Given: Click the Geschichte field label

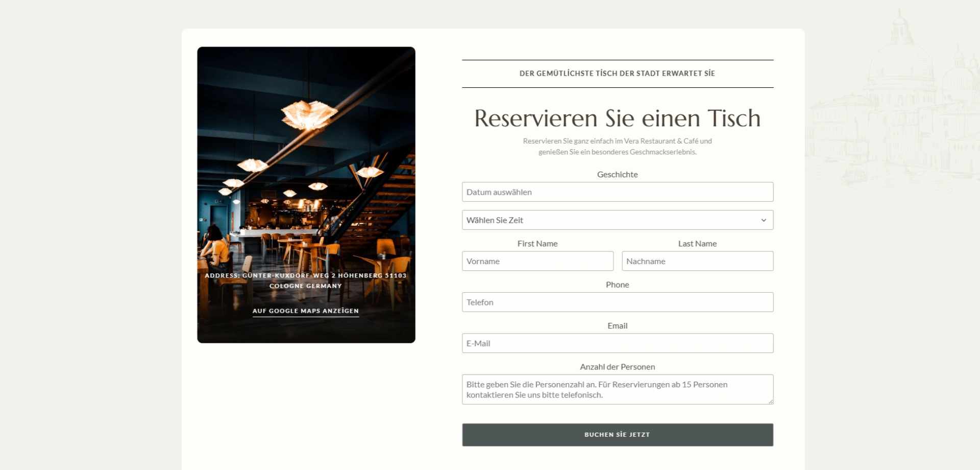Looking at the screenshot, I should pyautogui.click(x=617, y=175).
